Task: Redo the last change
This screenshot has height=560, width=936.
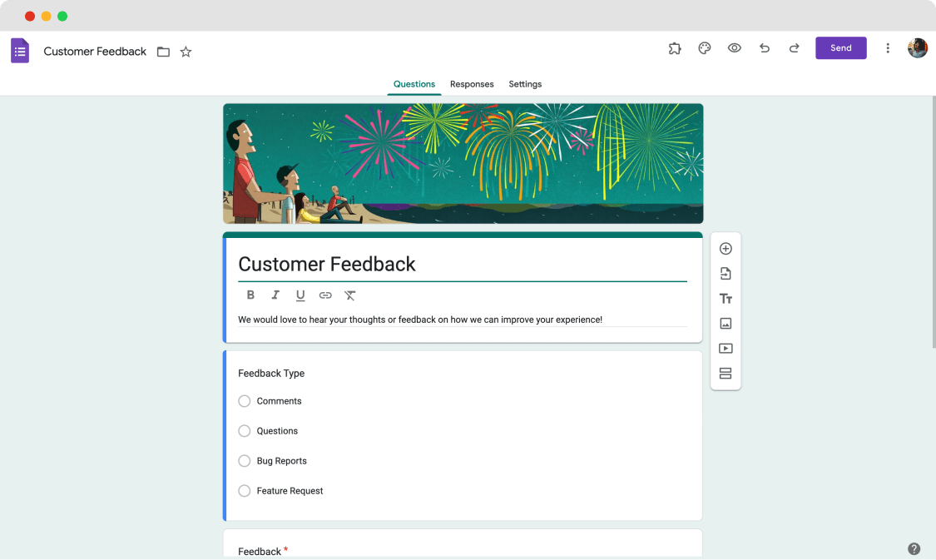Action: coord(795,47)
